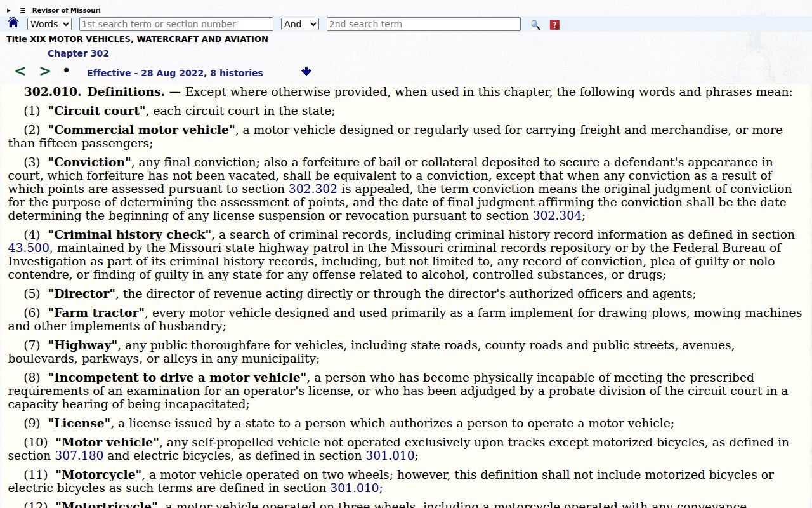Image resolution: width=812 pixels, height=508 pixels.
Task: Click the black dot history marker
Action: (66, 69)
